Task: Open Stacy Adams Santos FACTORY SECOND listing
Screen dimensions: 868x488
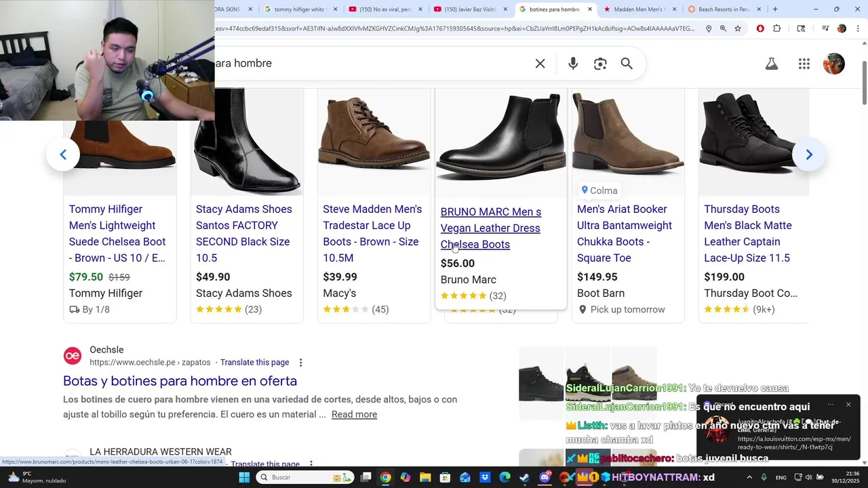Action: pos(244,234)
